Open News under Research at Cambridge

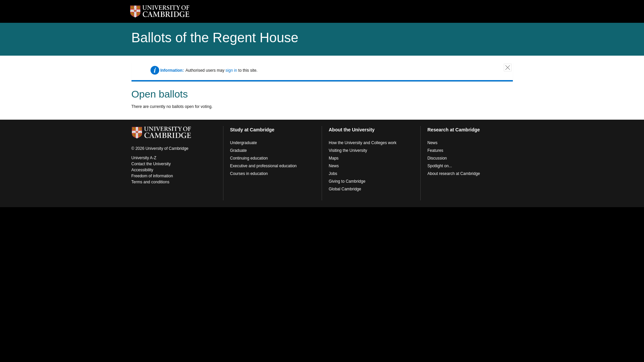point(432,143)
